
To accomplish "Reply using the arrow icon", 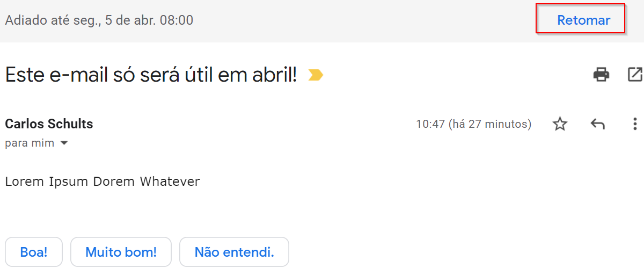I will tap(597, 124).
